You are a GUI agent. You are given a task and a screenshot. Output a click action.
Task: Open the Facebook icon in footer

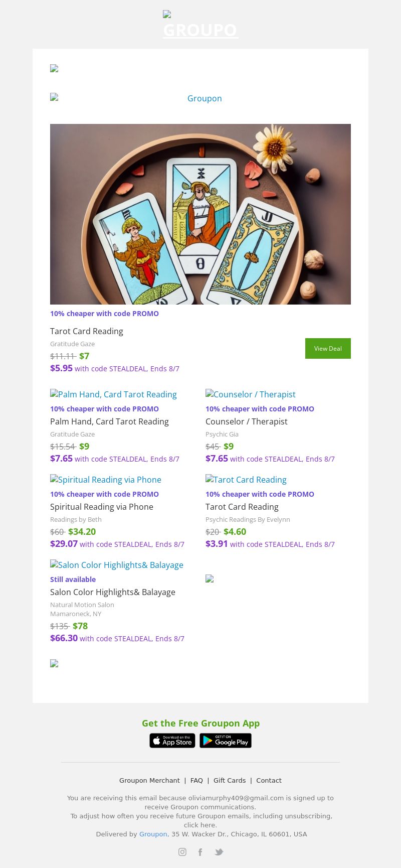[200, 852]
